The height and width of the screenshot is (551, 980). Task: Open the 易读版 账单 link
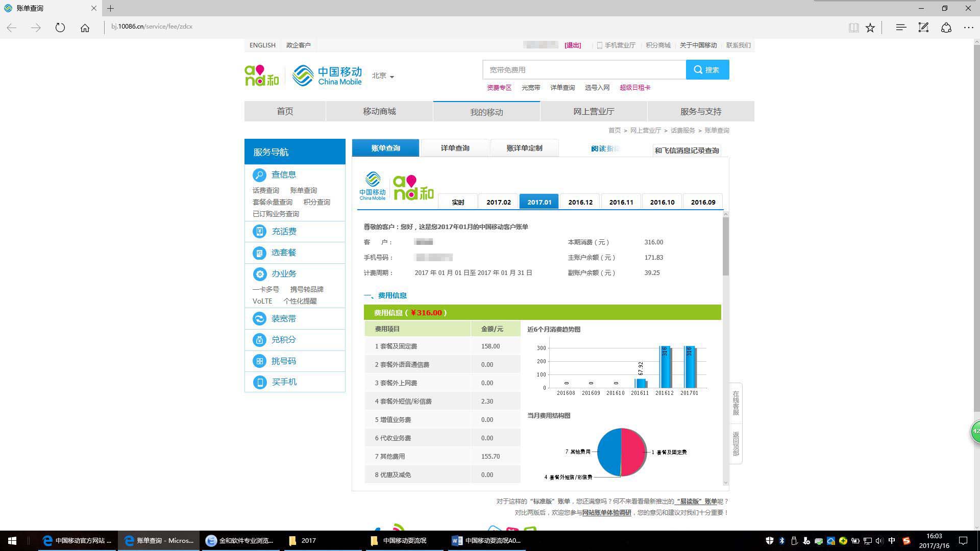[696, 502]
